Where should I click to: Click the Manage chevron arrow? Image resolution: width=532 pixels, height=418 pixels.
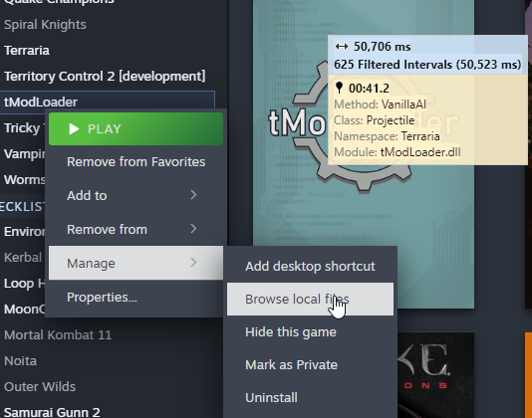click(x=193, y=263)
